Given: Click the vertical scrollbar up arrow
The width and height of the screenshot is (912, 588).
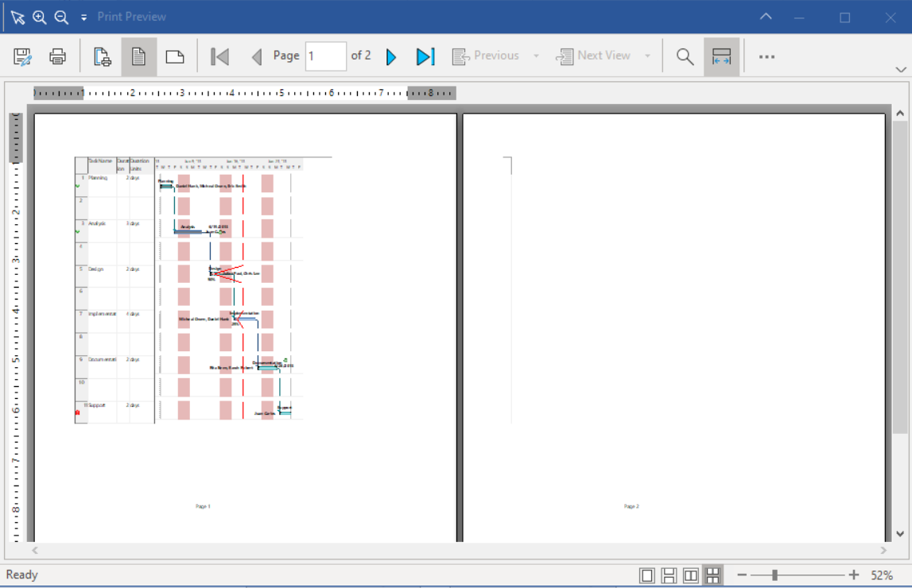Looking at the screenshot, I should coord(900,114).
